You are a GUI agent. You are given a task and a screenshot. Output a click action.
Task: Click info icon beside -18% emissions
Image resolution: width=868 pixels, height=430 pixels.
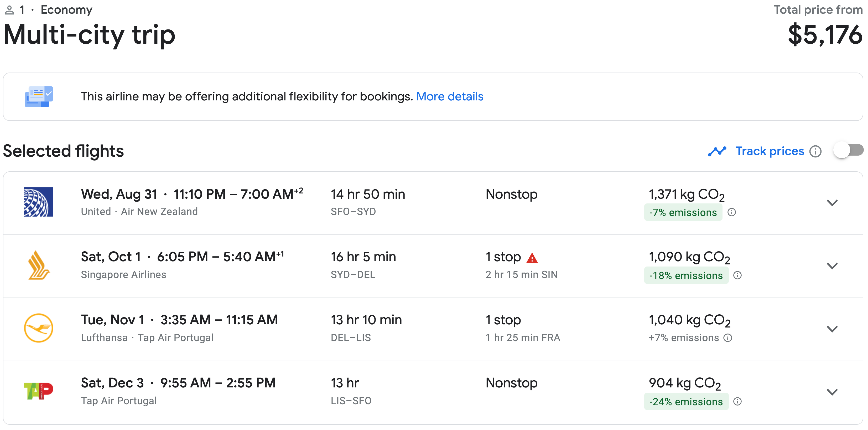737,275
